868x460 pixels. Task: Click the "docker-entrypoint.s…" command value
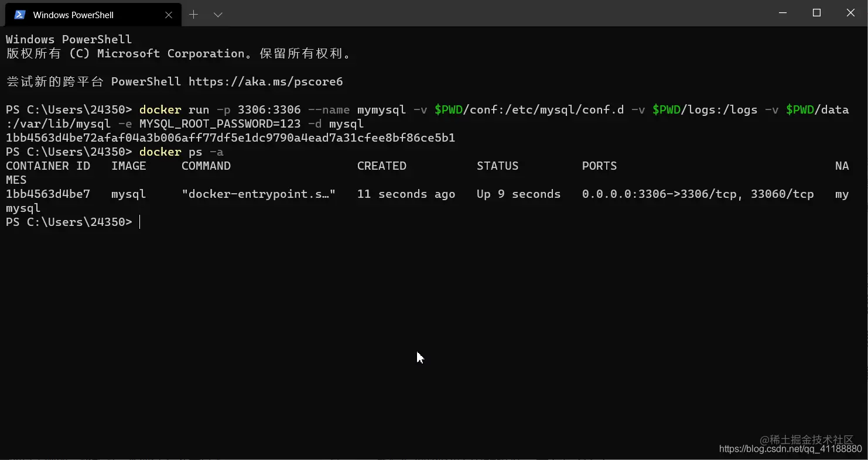pyautogui.click(x=258, y=194)
